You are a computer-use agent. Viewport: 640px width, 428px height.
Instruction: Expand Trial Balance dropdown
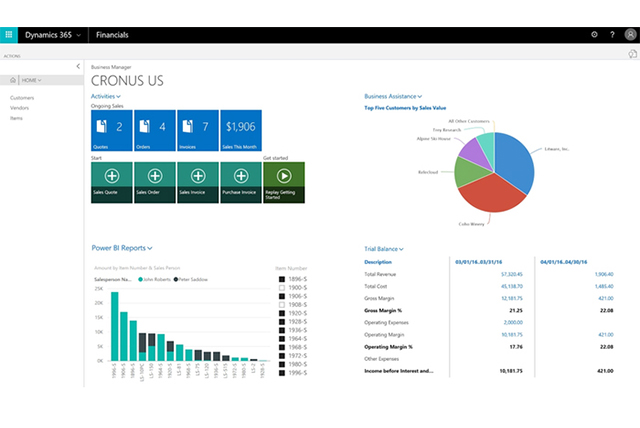tap(384, 249)
